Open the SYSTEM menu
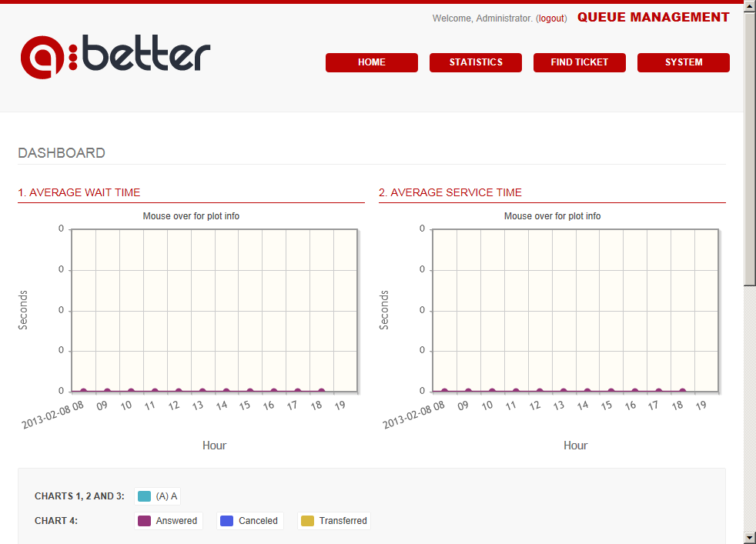756x544 pixels. click(683, 62)
